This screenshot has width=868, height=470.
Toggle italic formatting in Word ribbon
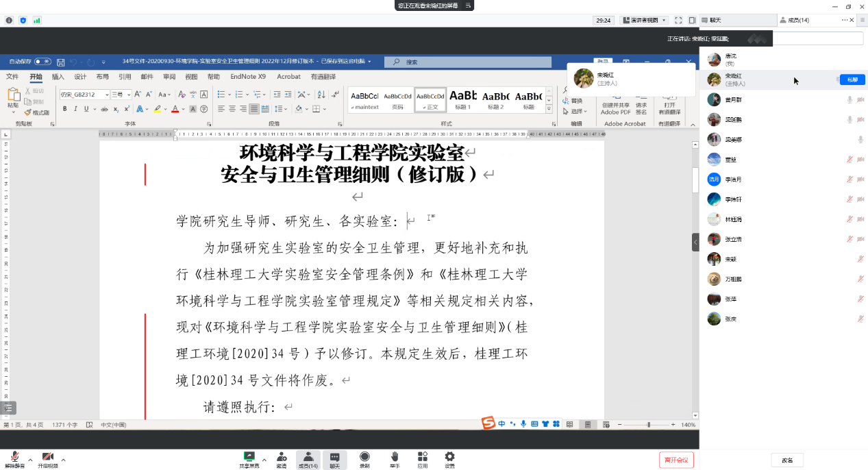[75, 109]
